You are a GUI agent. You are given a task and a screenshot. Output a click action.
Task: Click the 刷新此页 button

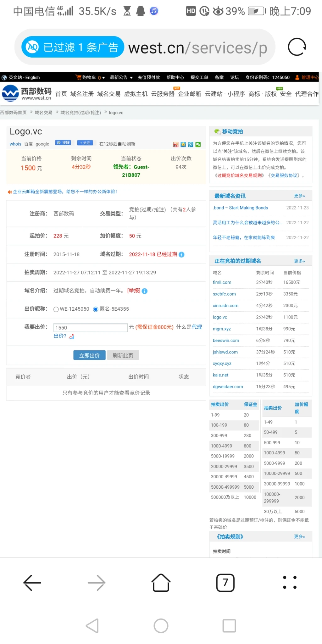click(123, 355)
